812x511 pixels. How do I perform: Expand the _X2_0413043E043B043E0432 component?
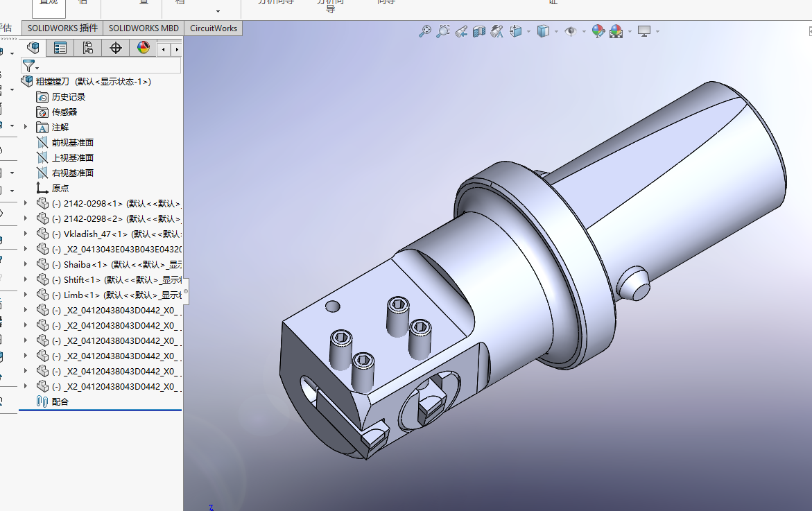tap(26, 248)
